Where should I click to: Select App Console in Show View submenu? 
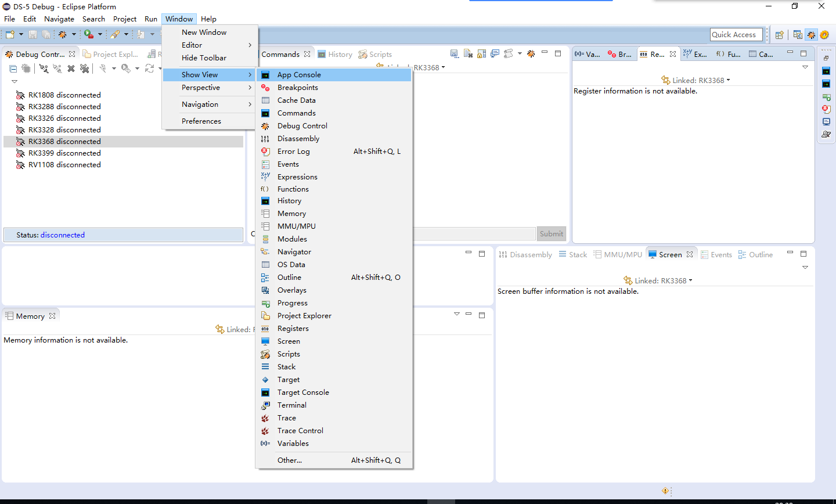click(x=334, y=75)
